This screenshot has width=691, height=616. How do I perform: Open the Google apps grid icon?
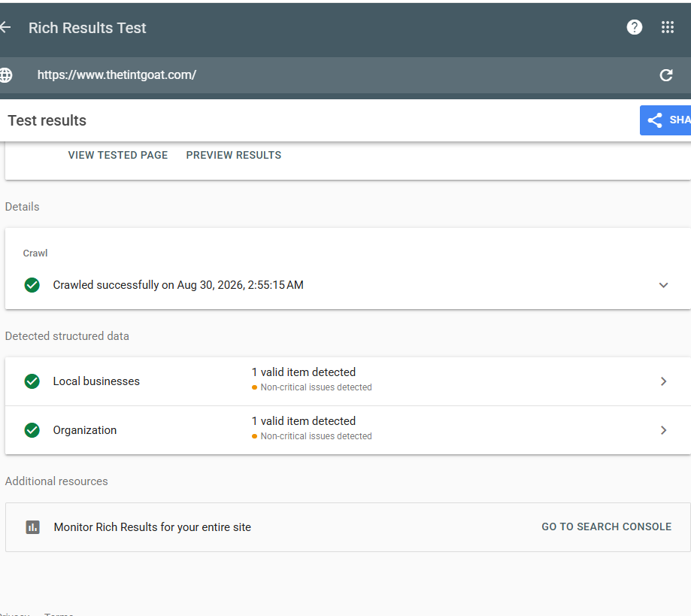click(x=667, y=27)
